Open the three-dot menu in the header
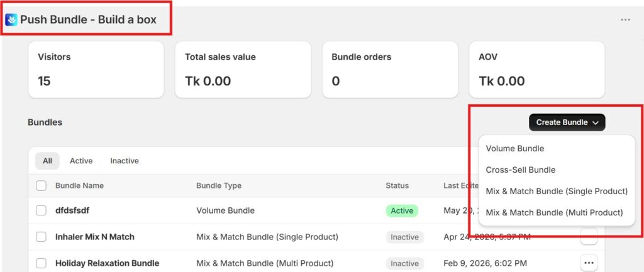This screenshot has height=272, width=644. tap(625, 19)
